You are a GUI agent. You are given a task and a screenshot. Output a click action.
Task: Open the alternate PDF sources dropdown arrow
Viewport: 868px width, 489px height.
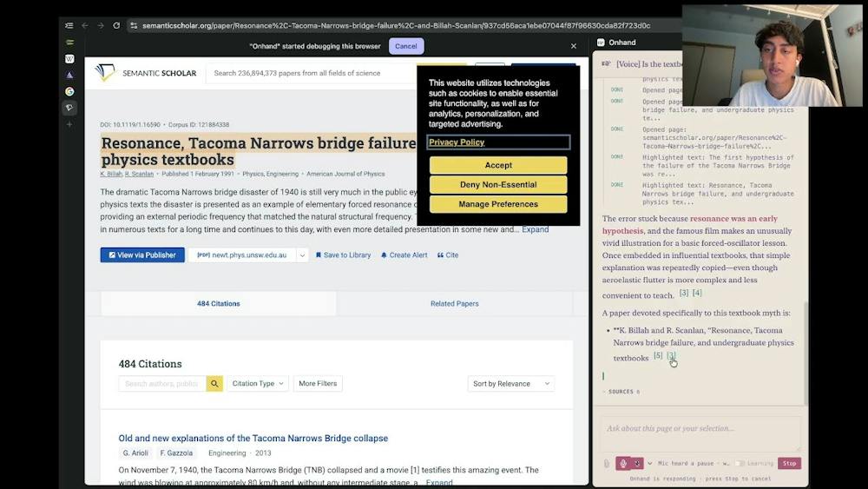point(302,255)
